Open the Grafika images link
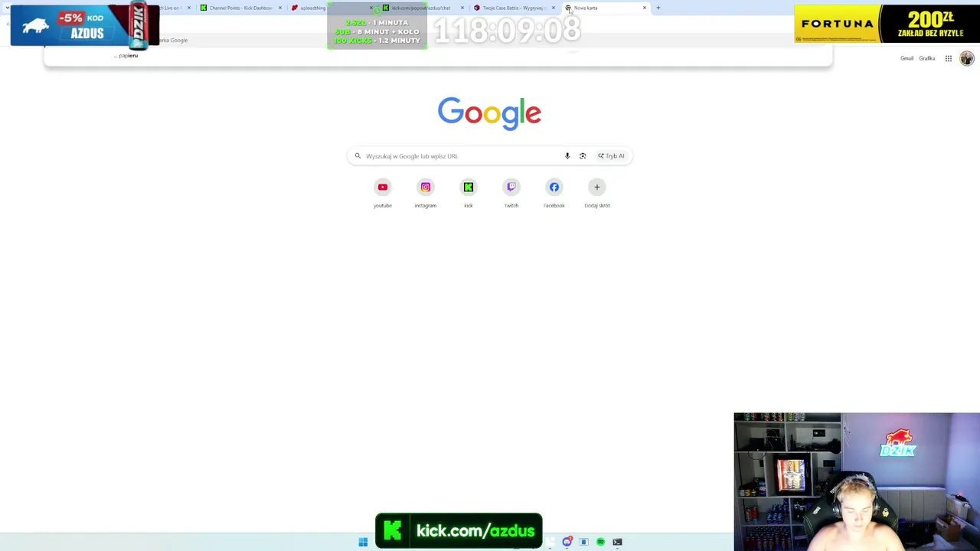 (x=927, y=58)
